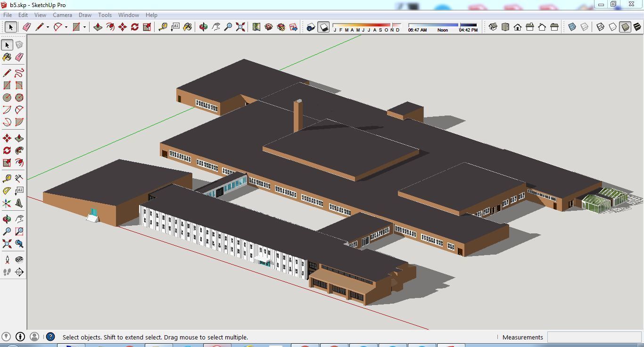Select the Eraser tool
Viewport: 644px width, 347px height.
pos(26,27)
